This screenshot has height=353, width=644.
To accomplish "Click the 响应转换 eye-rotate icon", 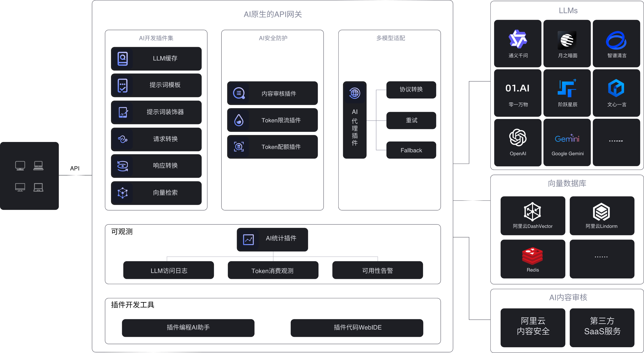I will (x=123, y=166).
